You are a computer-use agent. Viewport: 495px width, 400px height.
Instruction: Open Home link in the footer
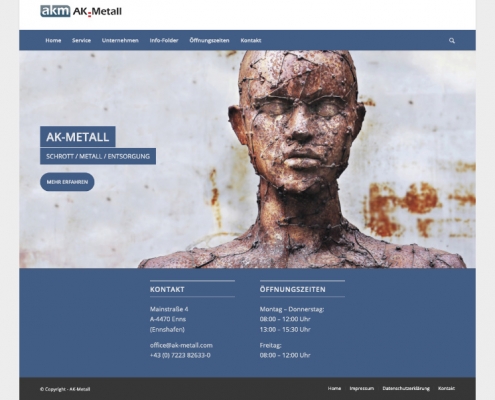coord(334,388)
